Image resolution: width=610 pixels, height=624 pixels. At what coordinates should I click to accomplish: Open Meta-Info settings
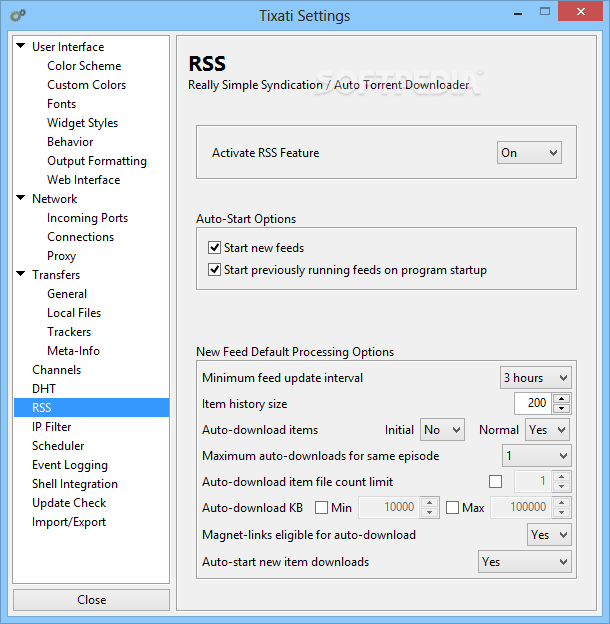pyautogui.click(x=73, y=351)
